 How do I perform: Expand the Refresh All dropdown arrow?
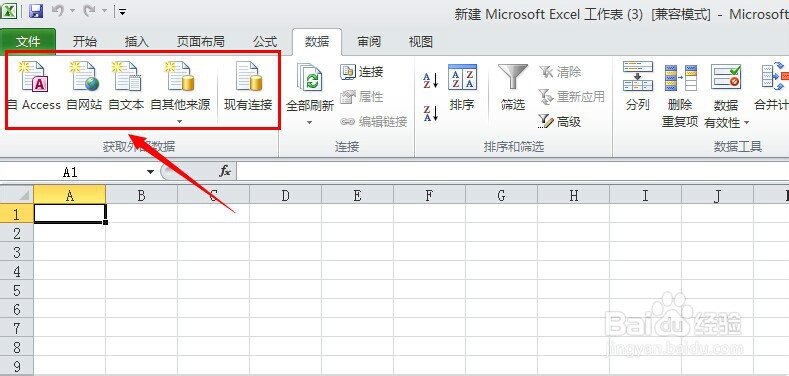point(310,122)
